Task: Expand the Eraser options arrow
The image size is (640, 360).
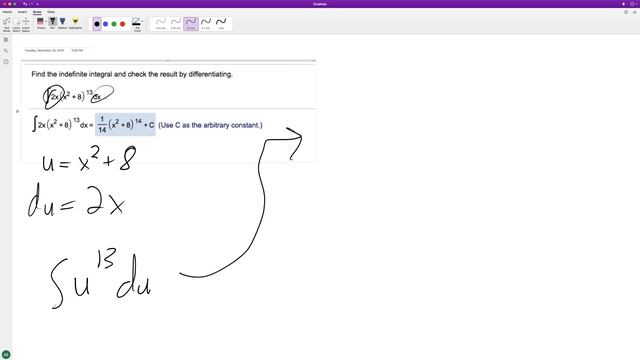Action: pyautogui.click(x=46, y=21)
